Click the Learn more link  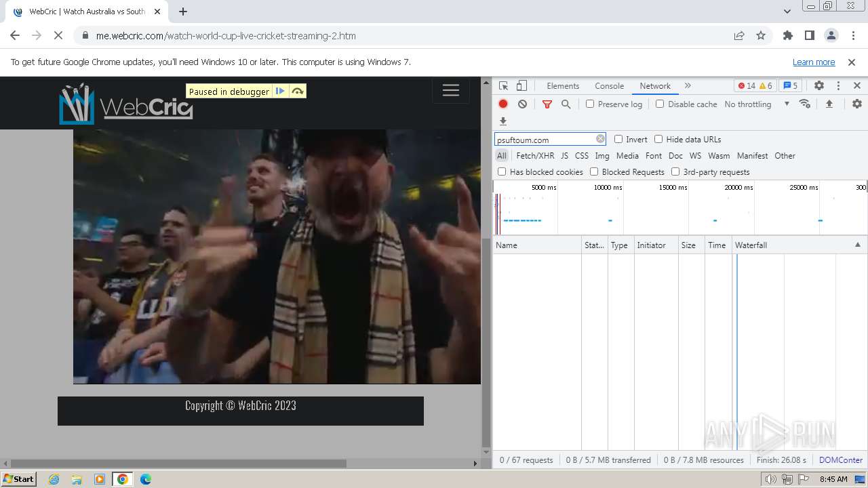[x=814, y=62]
